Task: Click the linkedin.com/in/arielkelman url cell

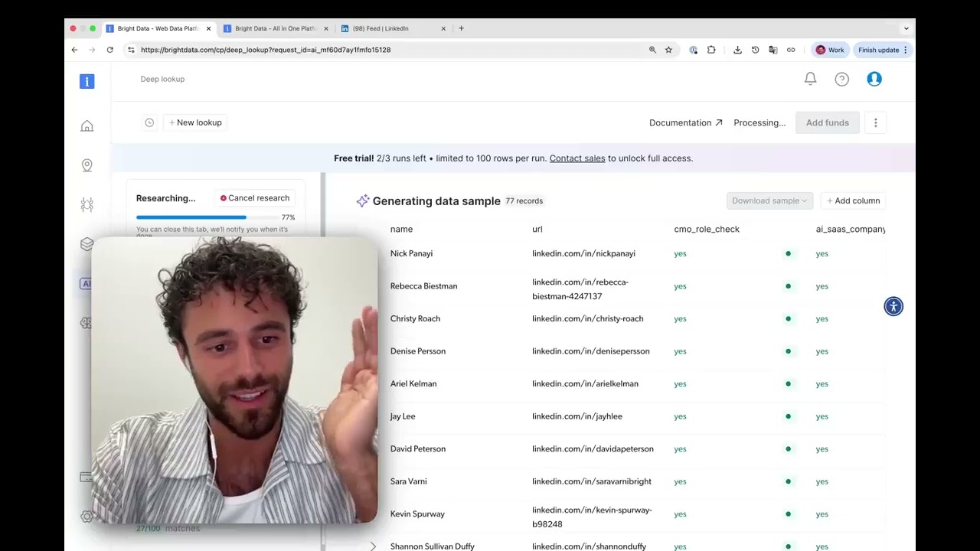Action: [585, 384]
